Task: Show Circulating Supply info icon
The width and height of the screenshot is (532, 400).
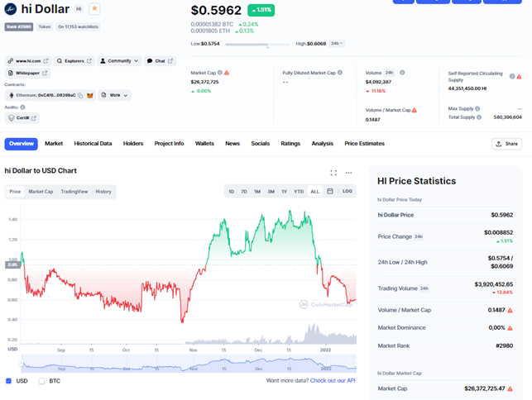Action: click(512, 77)
